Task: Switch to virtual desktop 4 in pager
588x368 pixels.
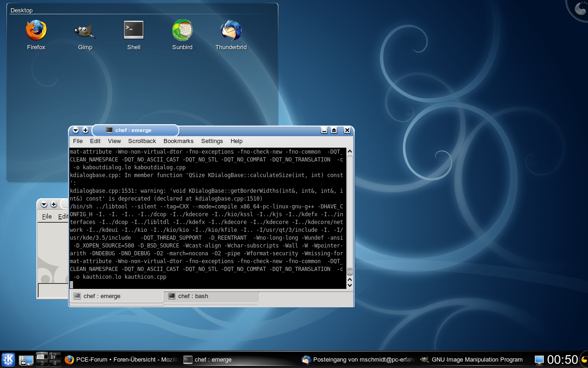Action: (x=55, y=363)
